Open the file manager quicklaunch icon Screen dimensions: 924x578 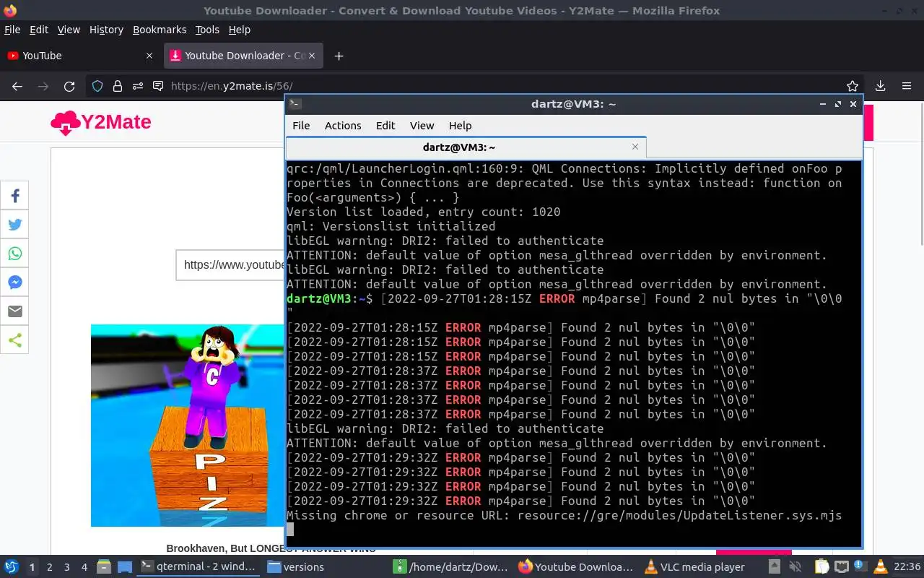tap(104, 567)
